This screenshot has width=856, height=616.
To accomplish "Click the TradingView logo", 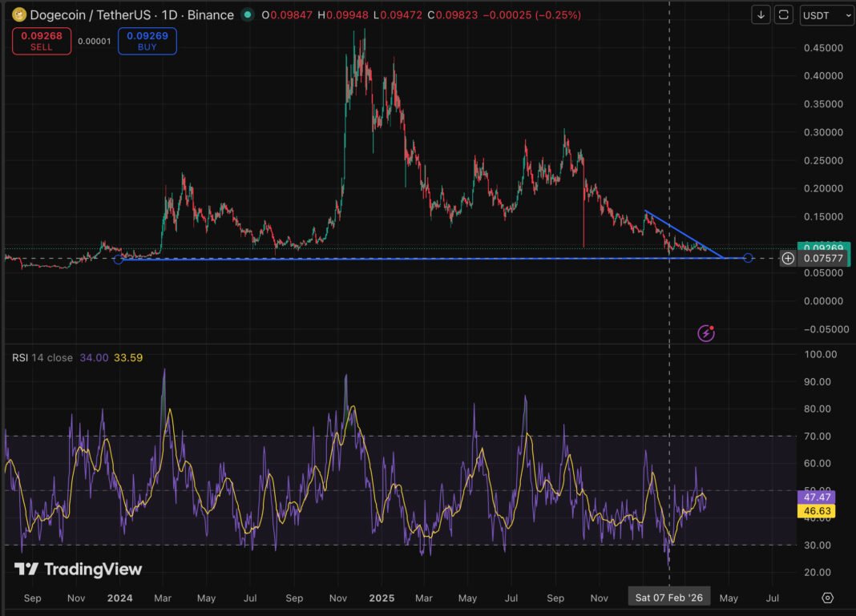I will [78, 570].
